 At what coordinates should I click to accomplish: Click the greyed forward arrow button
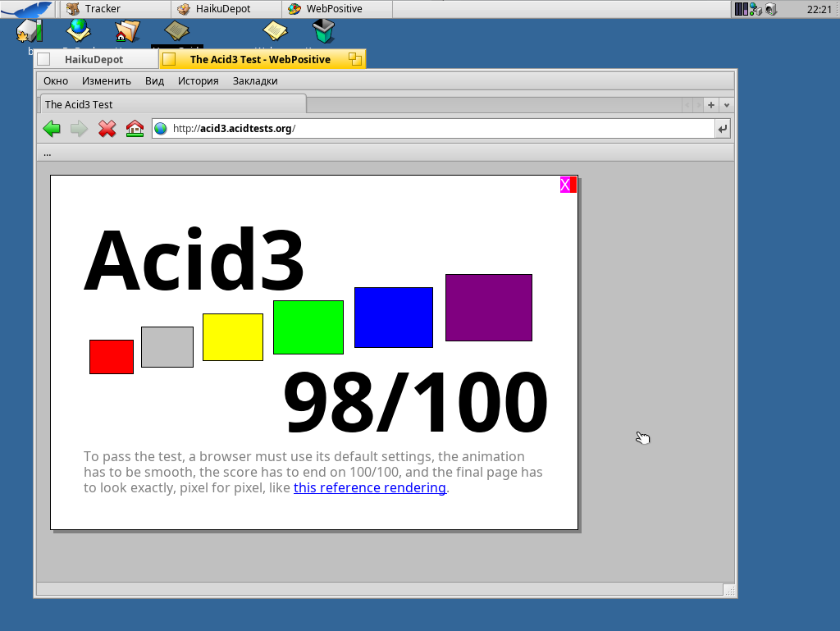80,129
